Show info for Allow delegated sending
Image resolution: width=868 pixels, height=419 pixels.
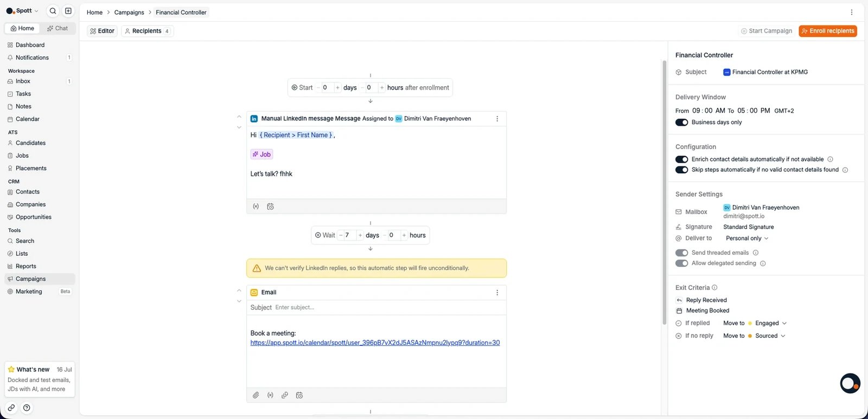click(763, 263)
